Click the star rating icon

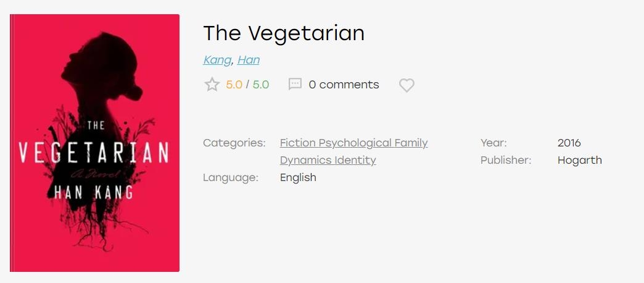click(x=212, y=84)
